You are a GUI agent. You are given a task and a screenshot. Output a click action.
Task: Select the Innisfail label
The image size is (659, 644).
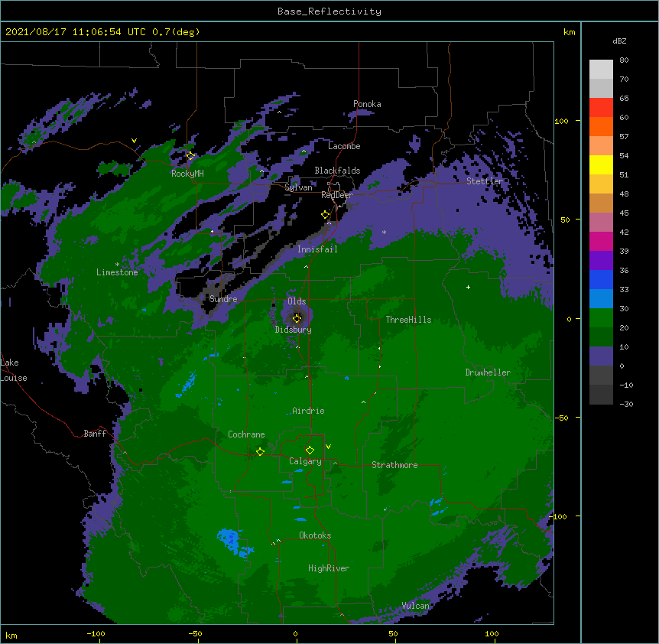(x=317, y=249)
